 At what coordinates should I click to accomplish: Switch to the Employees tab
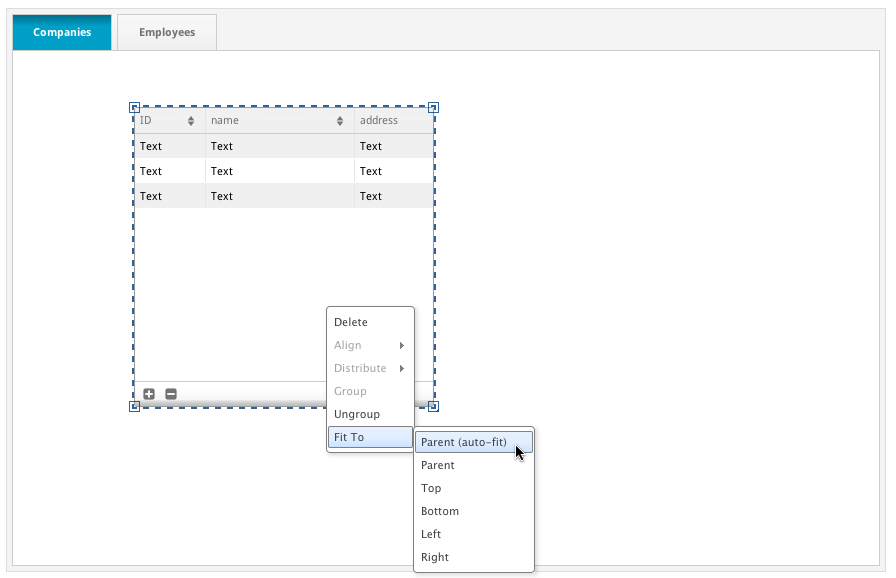[167, 32]
